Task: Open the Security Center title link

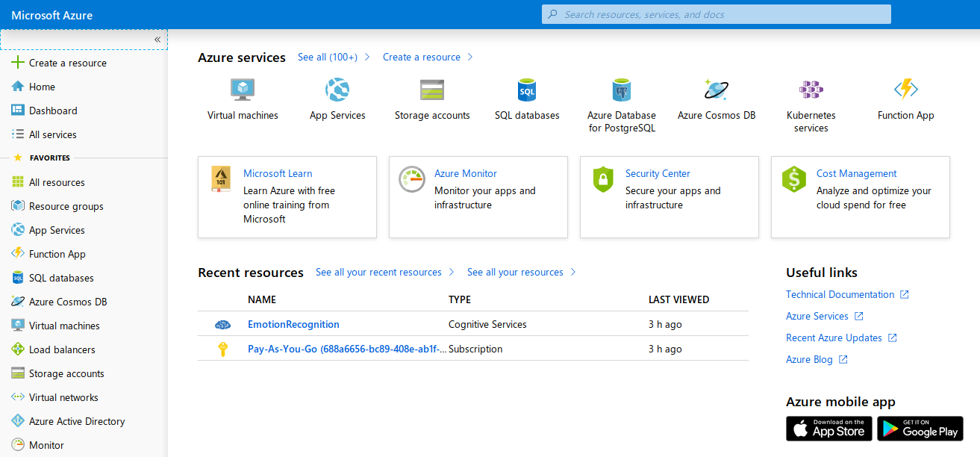Action: 658,173
